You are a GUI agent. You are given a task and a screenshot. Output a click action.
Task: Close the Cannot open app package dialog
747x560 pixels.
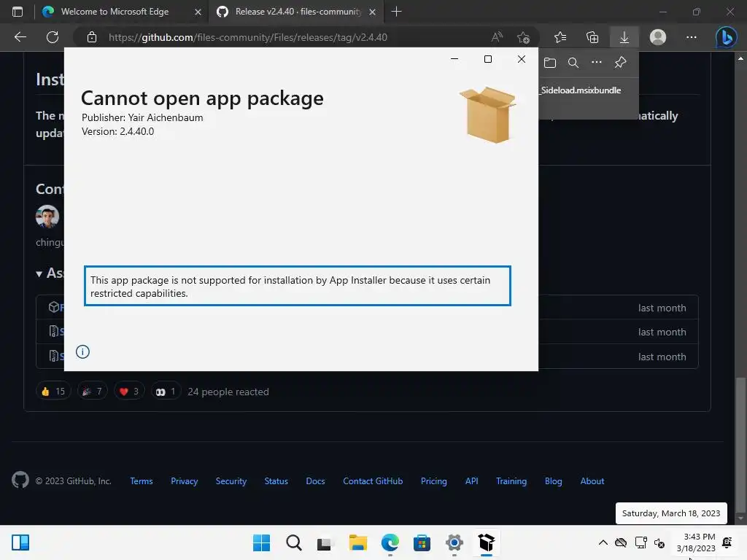point(522,59)
